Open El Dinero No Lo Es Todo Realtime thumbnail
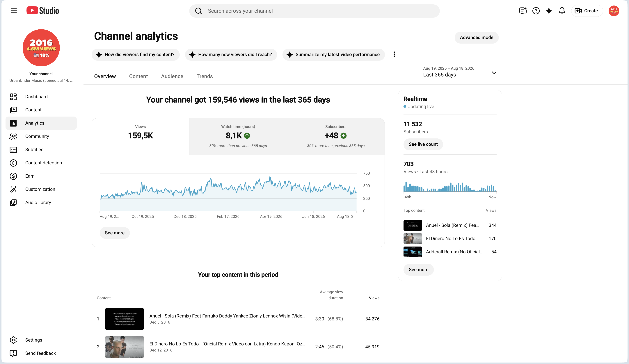This screenshot has height=364, width=629. click(x=413, y=238)
